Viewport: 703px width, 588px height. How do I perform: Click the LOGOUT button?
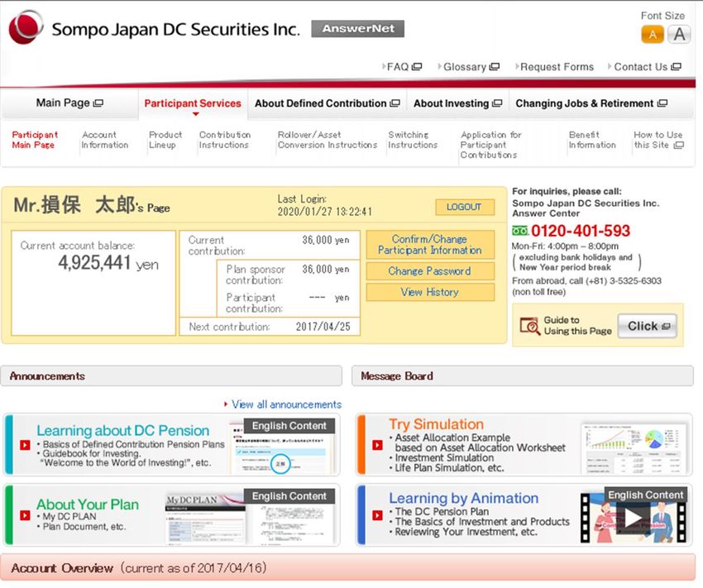(465, 207)
